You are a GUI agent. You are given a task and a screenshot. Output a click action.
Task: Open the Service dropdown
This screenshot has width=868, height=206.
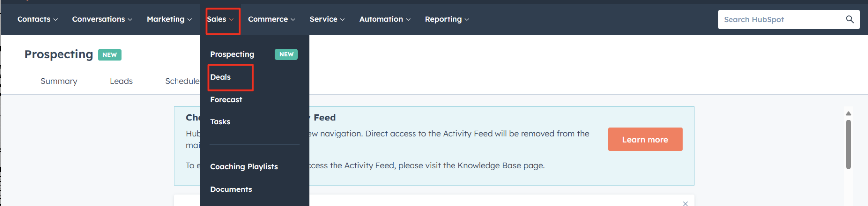[x=327, y=19]
